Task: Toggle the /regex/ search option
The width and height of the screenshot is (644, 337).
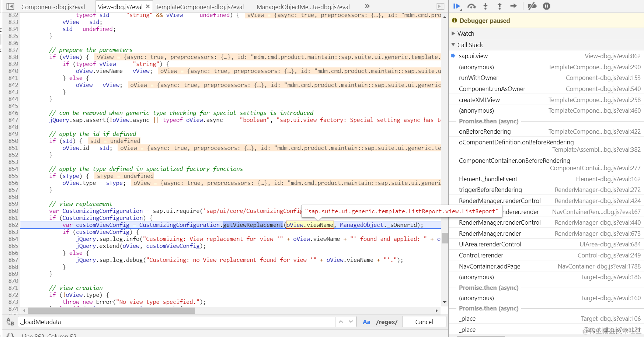Action: coord(387,322)
